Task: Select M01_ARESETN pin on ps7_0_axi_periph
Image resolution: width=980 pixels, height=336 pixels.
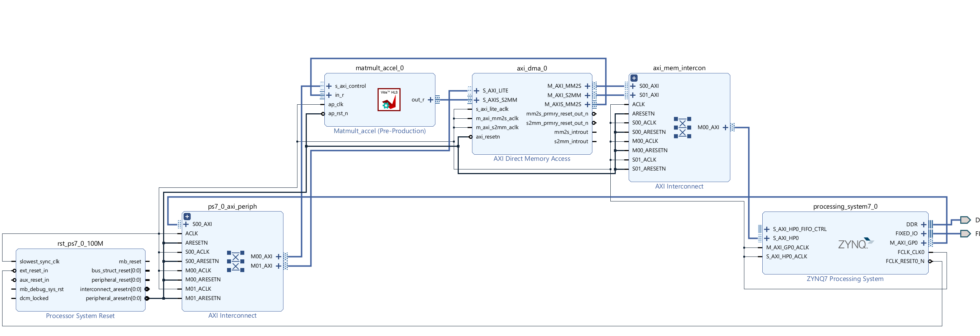Action: click(203, 298)
